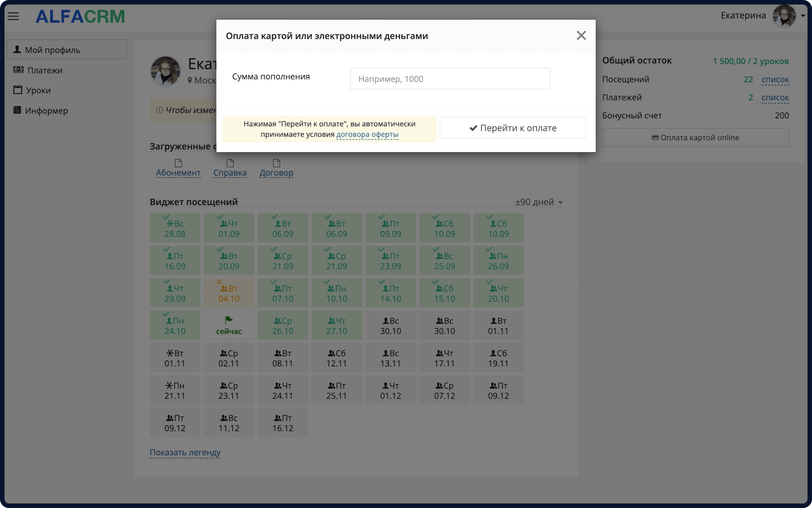Open the hamburger navigation menu

[14, 17]
